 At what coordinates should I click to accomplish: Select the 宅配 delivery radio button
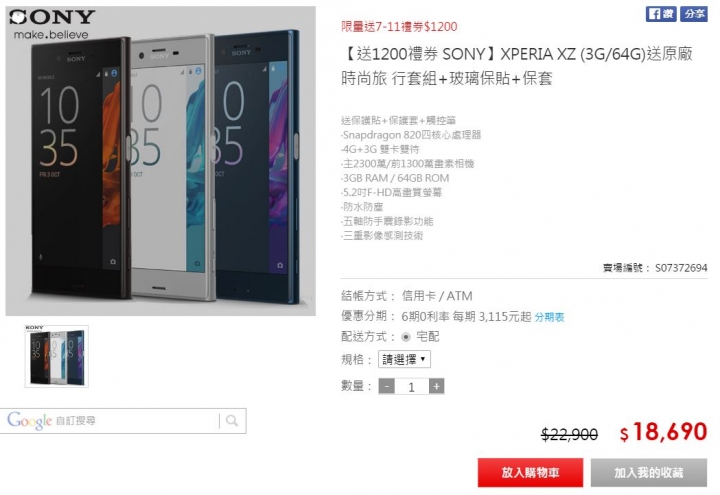click(x=406, y=337)
